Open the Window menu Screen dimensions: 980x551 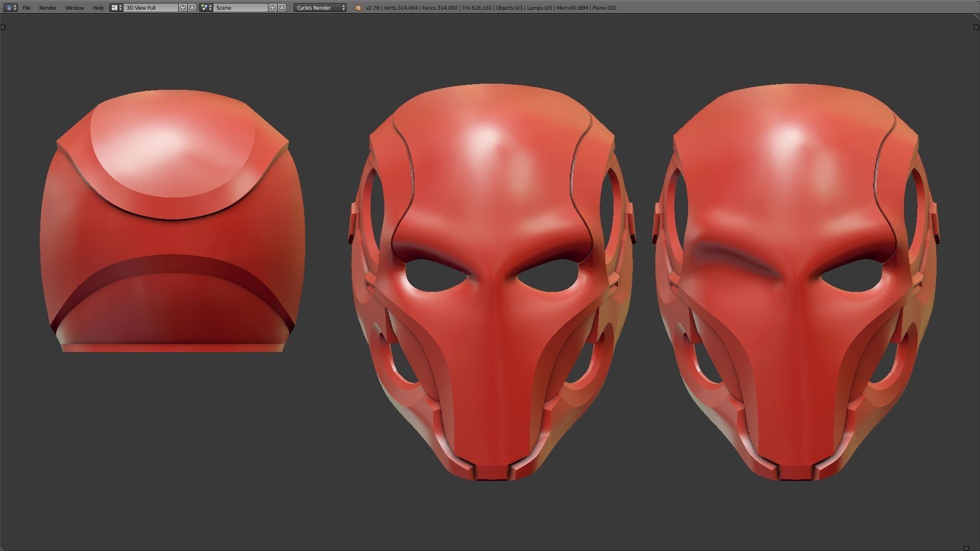coord(75,8)
